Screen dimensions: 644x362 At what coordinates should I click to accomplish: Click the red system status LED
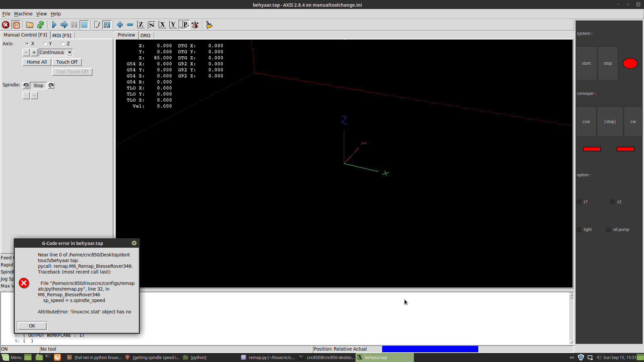[630, 63]
